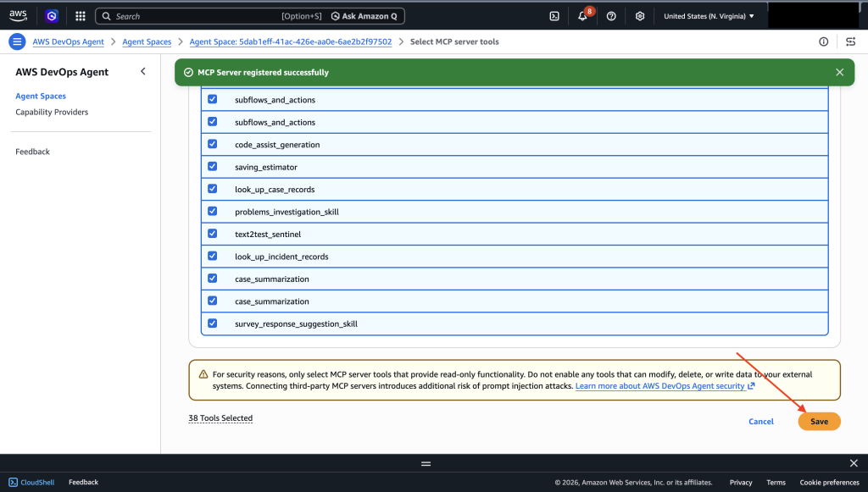Open Cookie preferences in the footer

click(x=829, y=482)
